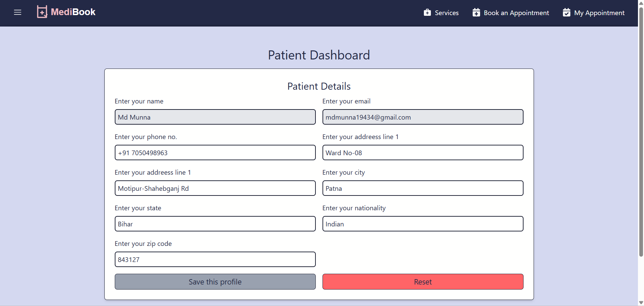Image resolution: width=644 pixels, height=306 pixels.
Task: Click Save this profile button
Action: pos(215,281)
